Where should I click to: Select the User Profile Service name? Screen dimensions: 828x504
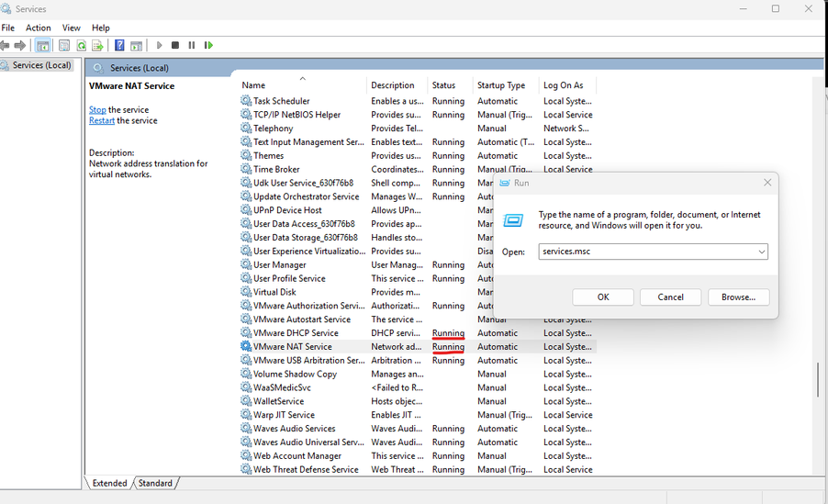click(289, 278)
